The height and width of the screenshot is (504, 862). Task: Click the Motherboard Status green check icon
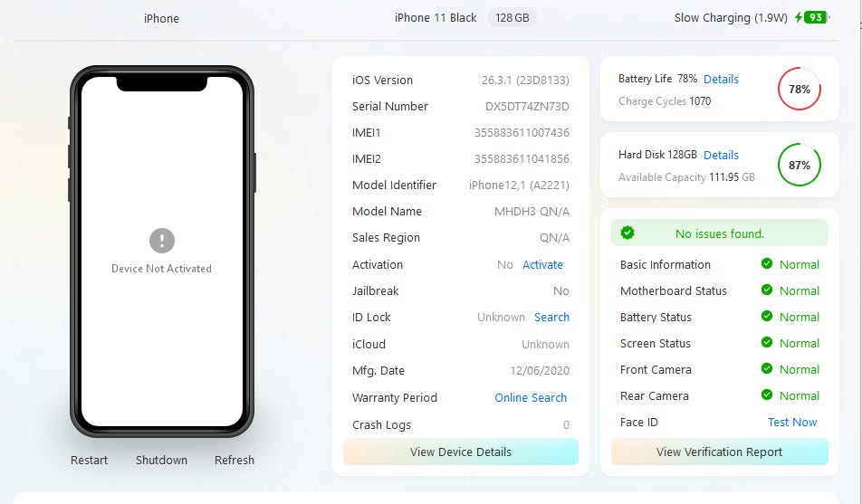point(767,290)
